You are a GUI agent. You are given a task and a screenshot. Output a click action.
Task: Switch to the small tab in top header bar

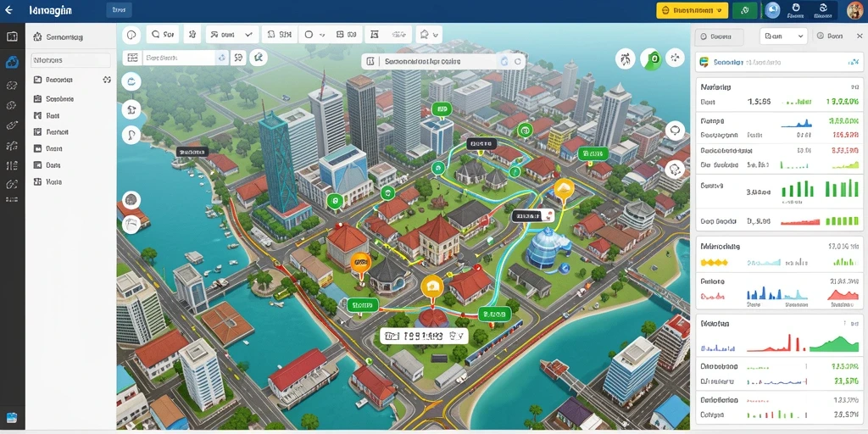click(118, 9)
